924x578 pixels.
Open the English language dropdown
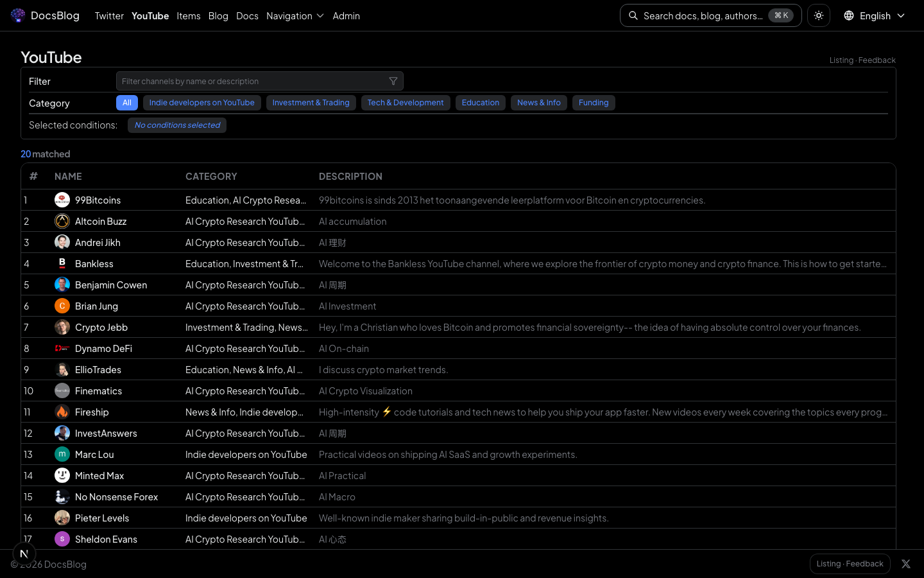click(x=874, y=15)
